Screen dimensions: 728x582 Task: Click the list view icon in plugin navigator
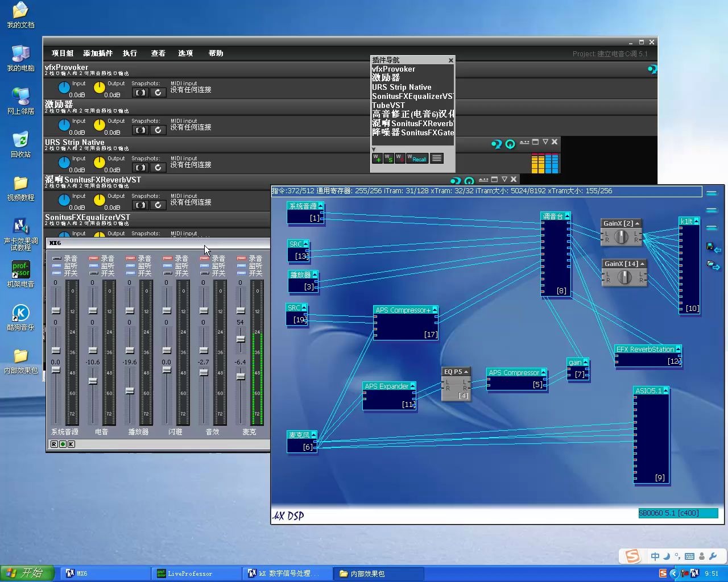[x=437, y=158]
